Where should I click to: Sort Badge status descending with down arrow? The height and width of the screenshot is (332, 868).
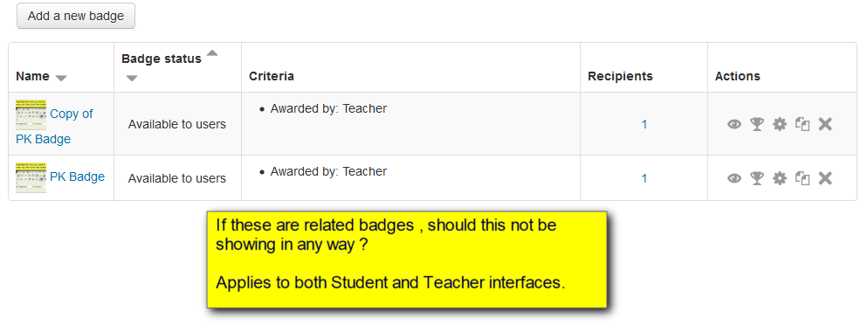[131, 78]
